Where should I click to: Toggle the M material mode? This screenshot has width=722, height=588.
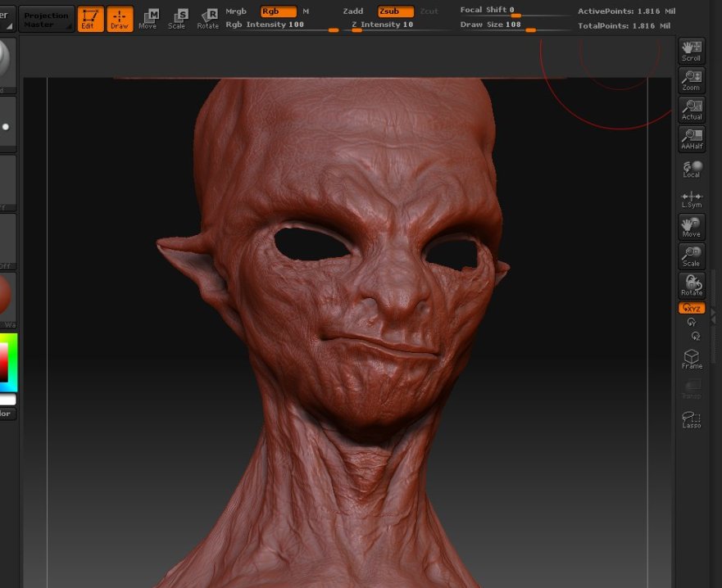point(306,11)
